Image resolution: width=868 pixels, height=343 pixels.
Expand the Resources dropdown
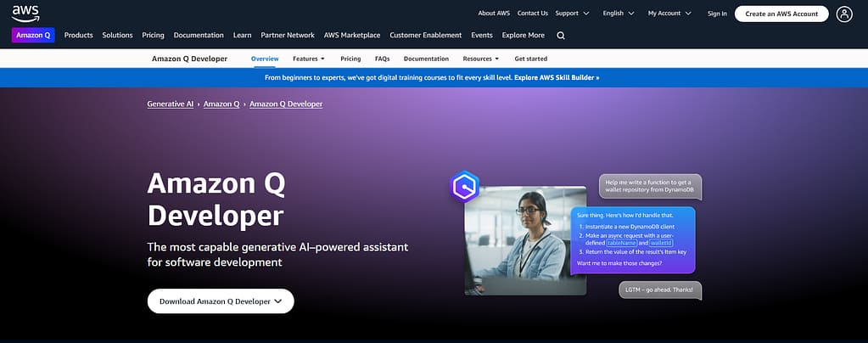[x=480, y=59]
